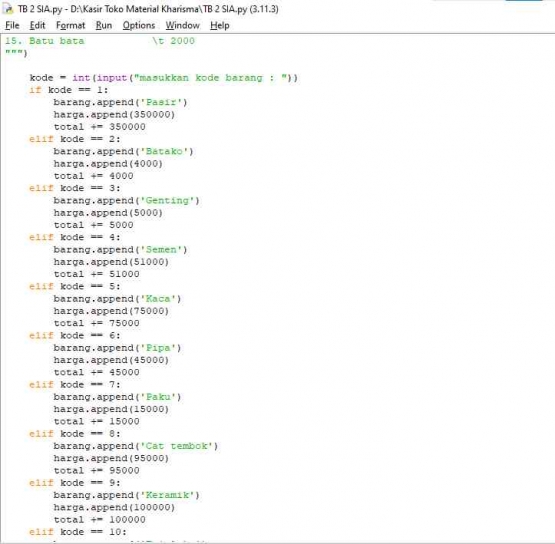Place cursor in barang.append('Genting') line
Screen dimensions: 555x544
pos(126,201)
